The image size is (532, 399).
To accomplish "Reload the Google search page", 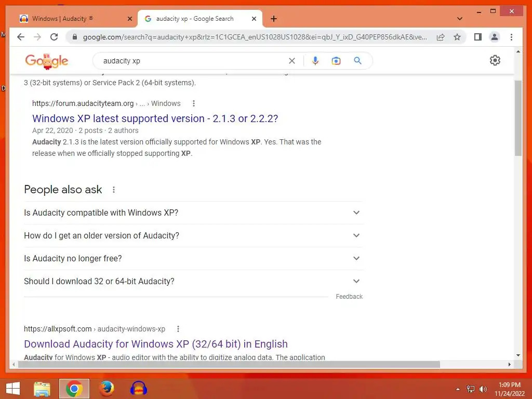I will pyautogui.click(x=54, y=37).
